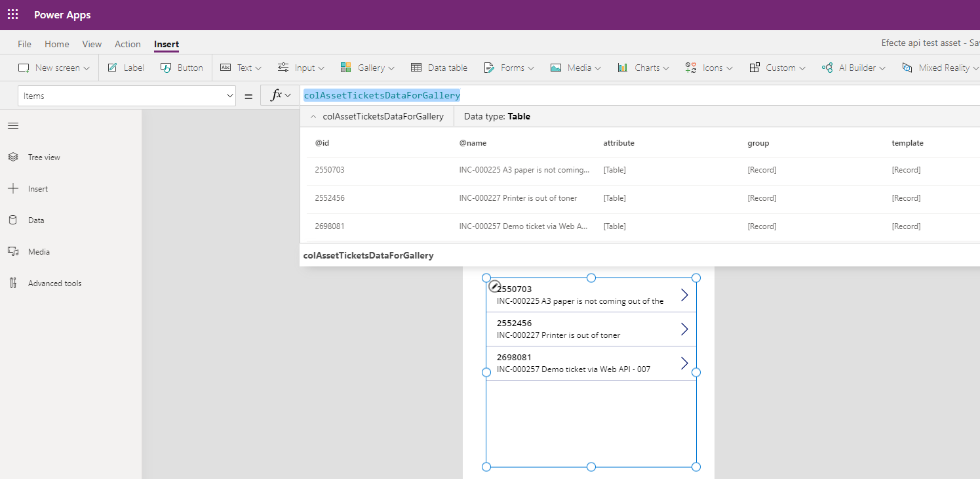Open Advanced tools icon in sidebar
This screenshot has height=479, width=980.
click(x=13, y=283)
